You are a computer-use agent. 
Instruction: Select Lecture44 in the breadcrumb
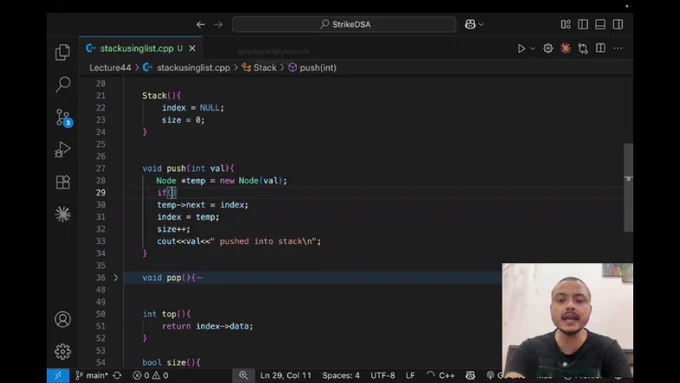click(x=110, y=68)
